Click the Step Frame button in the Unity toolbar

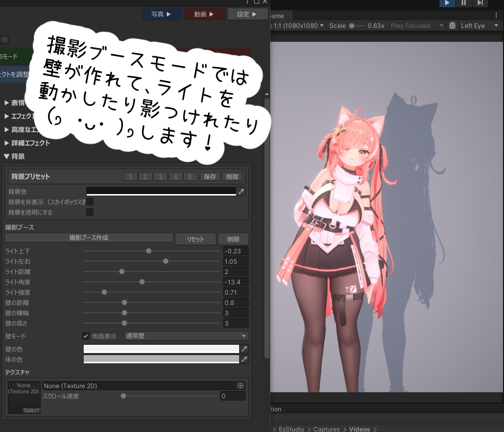[x=480, y=3]
